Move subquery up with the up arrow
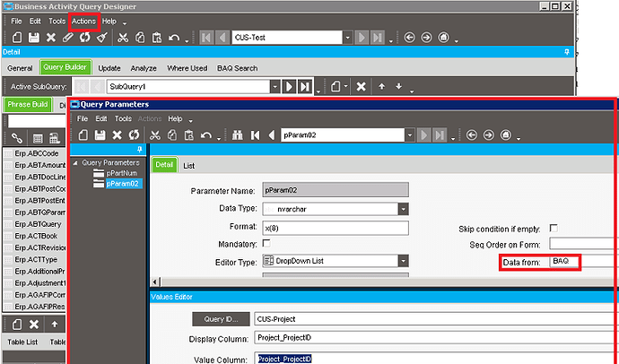The height and width of the screenshot is (364, 619). (381, 86)
